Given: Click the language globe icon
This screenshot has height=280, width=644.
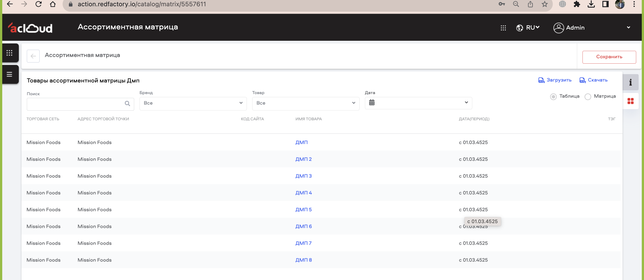Looking at the screenshot, I should [x=519, y=28].
